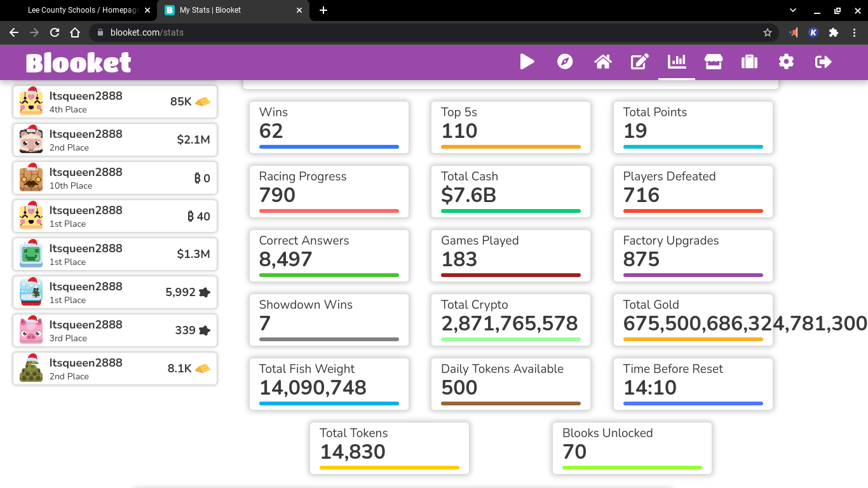Click the Total Points stat card
Image resolution: width=868 pixels, height=488 pixels.
(x=693, y=128)
